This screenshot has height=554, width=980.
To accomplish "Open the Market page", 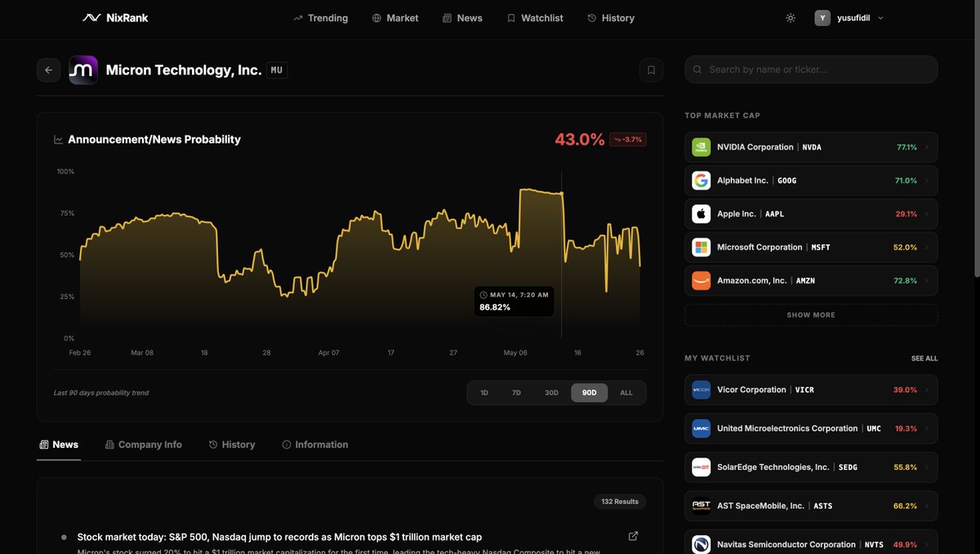I will point(395,18).
